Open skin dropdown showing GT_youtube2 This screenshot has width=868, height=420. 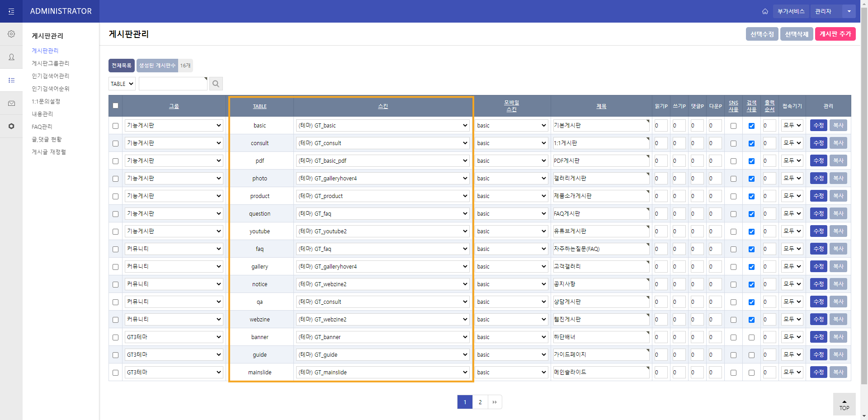coord(383,231)
